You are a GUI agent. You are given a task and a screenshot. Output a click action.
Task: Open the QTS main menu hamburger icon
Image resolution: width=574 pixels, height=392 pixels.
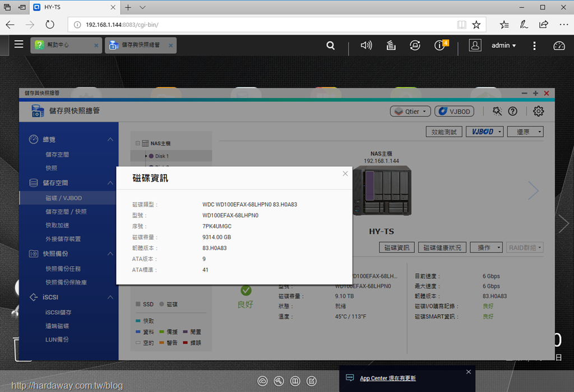point(18,44)
